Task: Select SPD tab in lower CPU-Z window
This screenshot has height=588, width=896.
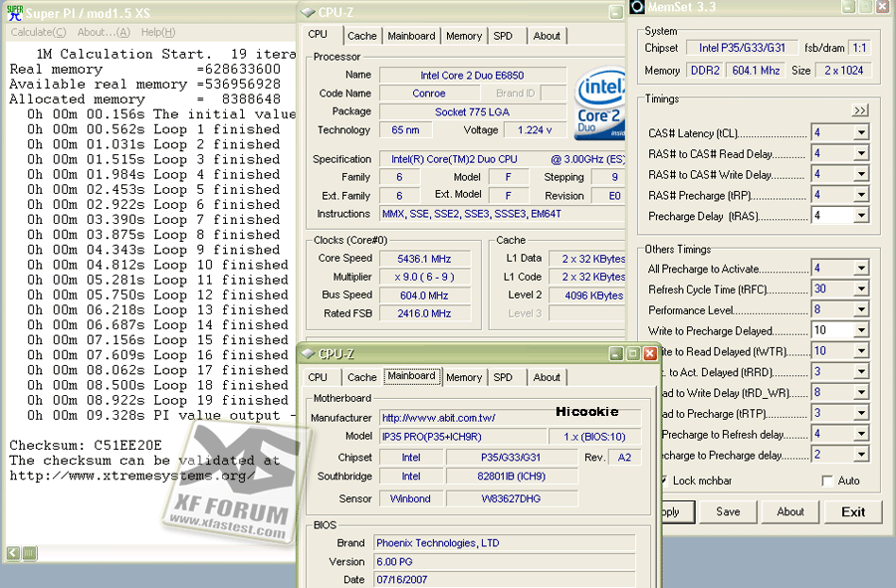Action: click(x=503, y=377)
